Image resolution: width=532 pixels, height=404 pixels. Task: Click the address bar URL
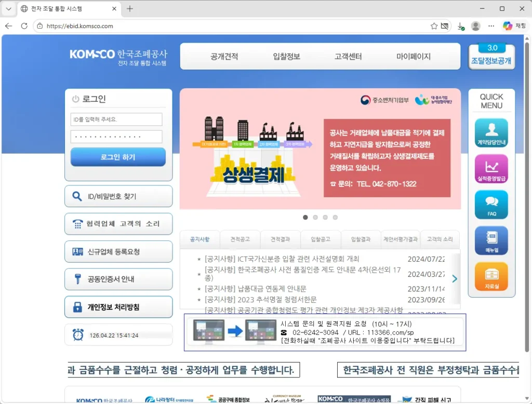click(79, 26)
